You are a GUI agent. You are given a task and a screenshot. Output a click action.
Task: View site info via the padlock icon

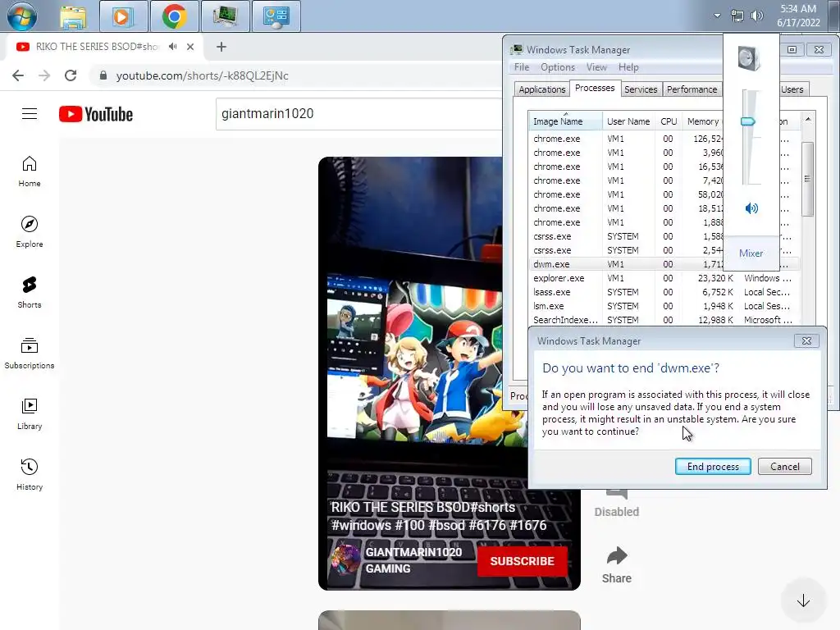click(103, 75)
